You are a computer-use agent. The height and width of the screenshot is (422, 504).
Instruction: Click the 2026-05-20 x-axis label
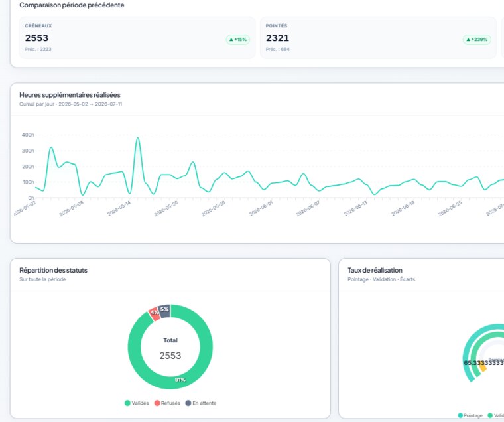[x=166, y=208]
